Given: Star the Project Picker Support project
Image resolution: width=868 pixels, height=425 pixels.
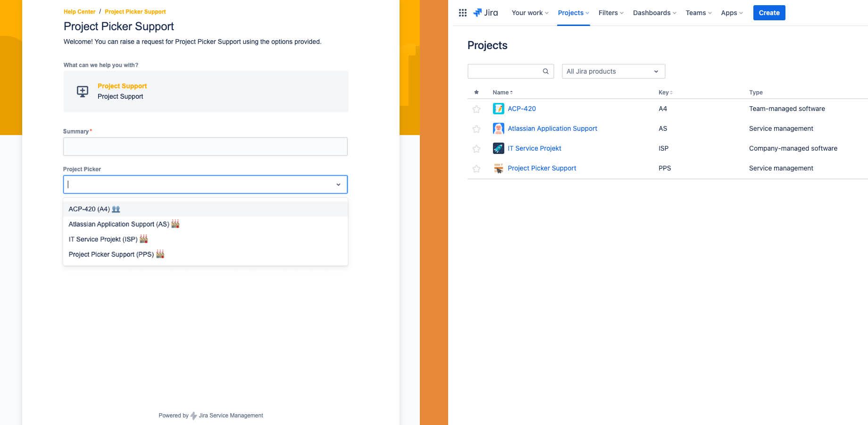Looking at the screenshot, I should coord(476,169).
